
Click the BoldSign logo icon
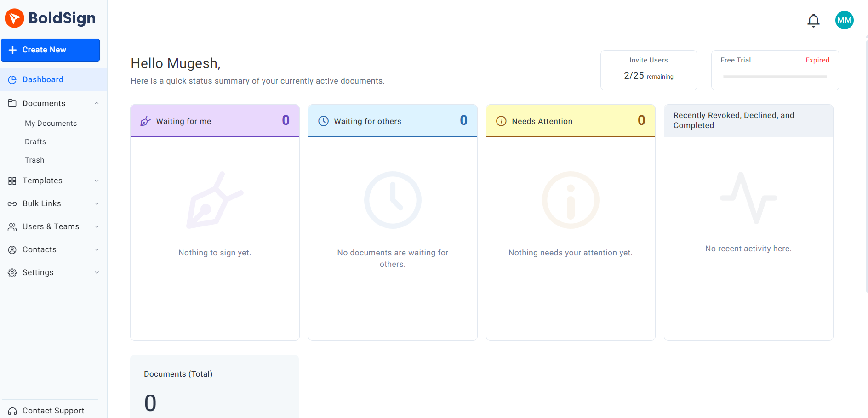[14, 18]
